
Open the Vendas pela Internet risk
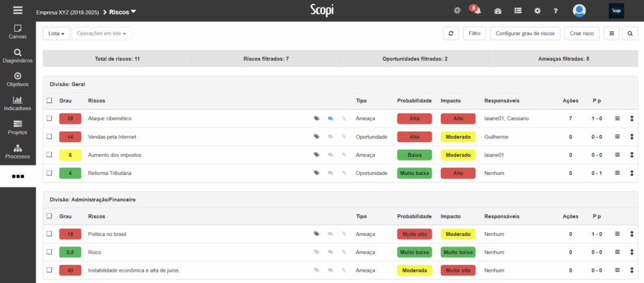click(x=112, y=136)
